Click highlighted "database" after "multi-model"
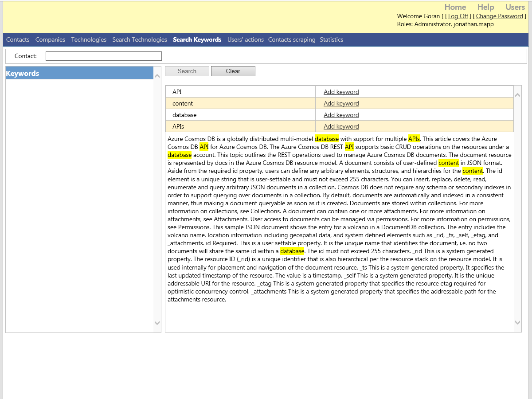The height and width of the screenshot is (399, 532). coord(327,139)
